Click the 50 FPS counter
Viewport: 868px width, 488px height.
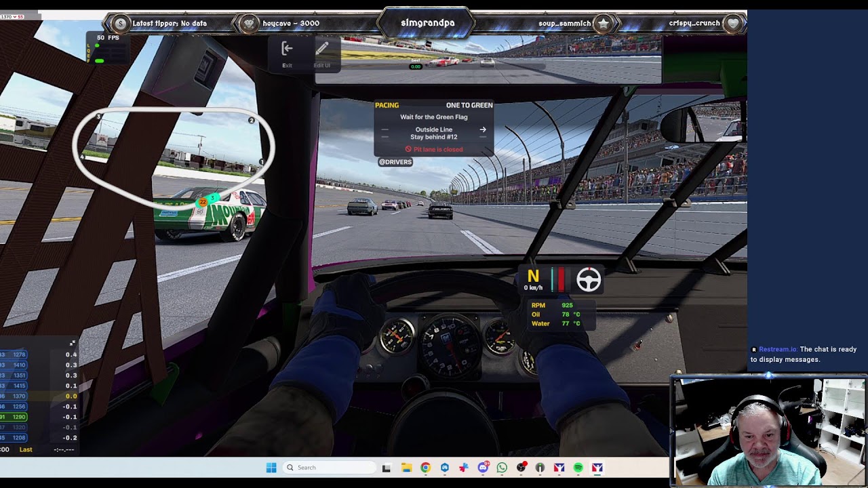tap(108, 38)
